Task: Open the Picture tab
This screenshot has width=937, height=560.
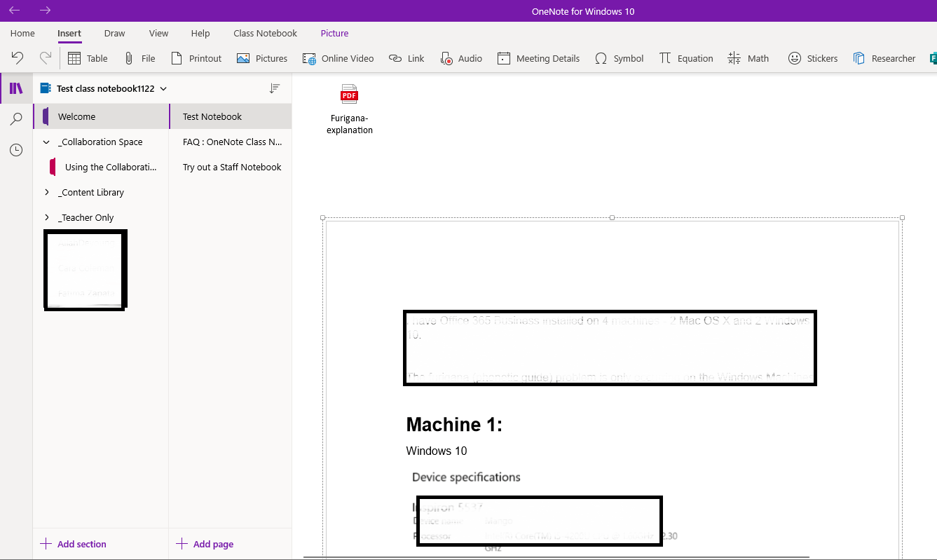Action: [334, 33]
